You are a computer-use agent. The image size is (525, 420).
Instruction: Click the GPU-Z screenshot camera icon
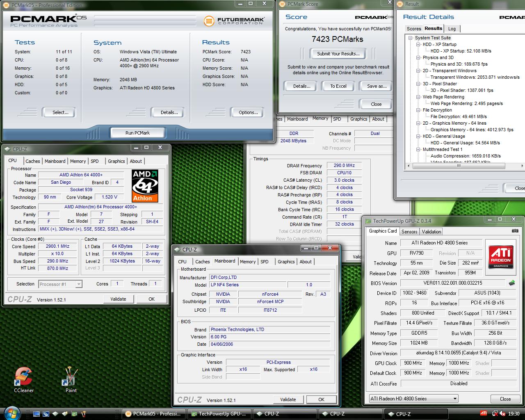click(515, 231)
